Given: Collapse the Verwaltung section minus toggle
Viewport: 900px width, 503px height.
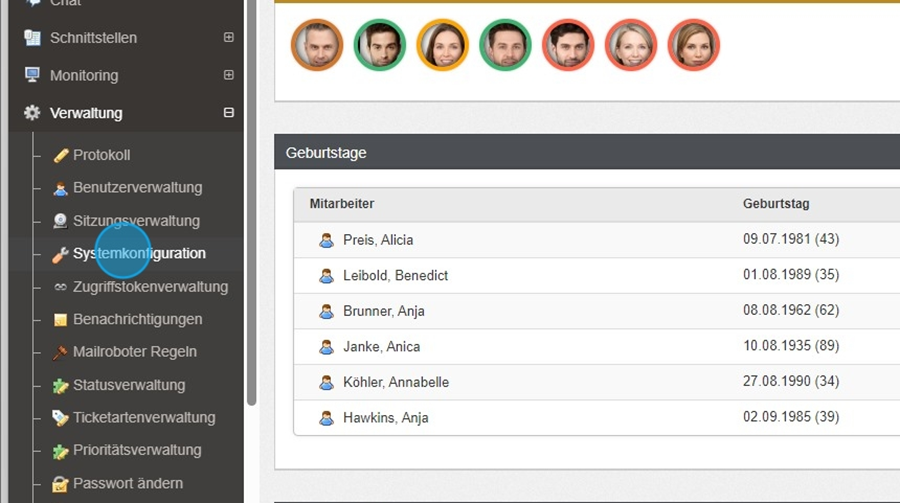Looking at the screenshot, I should click(229, 113).
